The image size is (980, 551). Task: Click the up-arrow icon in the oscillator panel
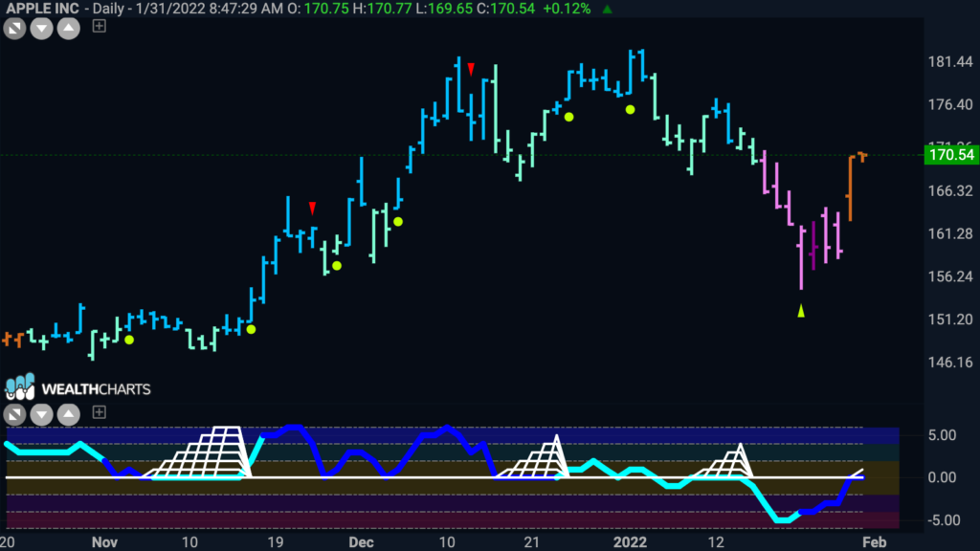pyautogui.click(x=68, y=414)
